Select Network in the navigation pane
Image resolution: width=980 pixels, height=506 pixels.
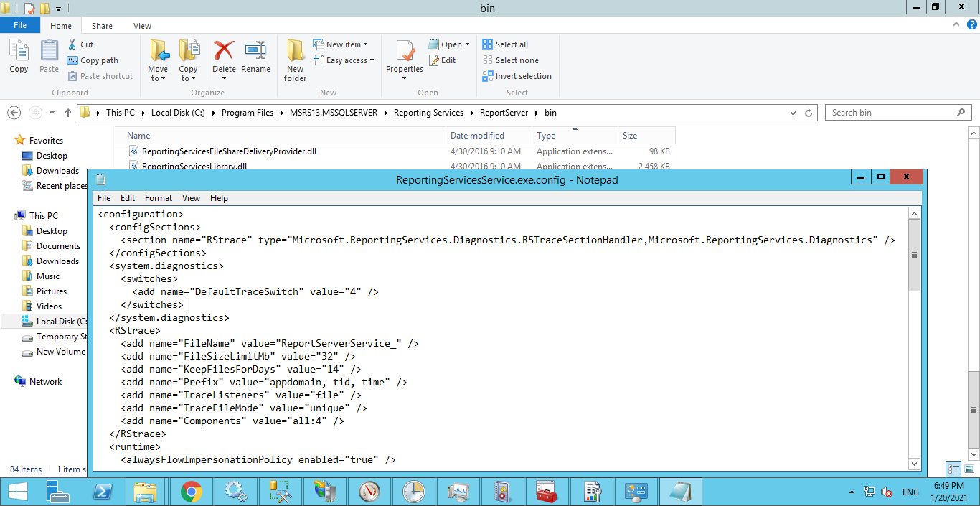coord(45,382)
